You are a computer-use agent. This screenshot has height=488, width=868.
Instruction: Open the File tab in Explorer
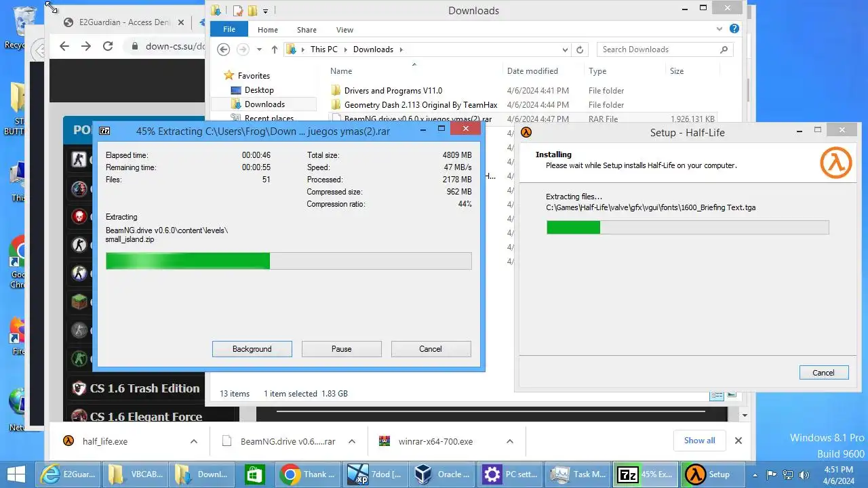click(229, 29)
